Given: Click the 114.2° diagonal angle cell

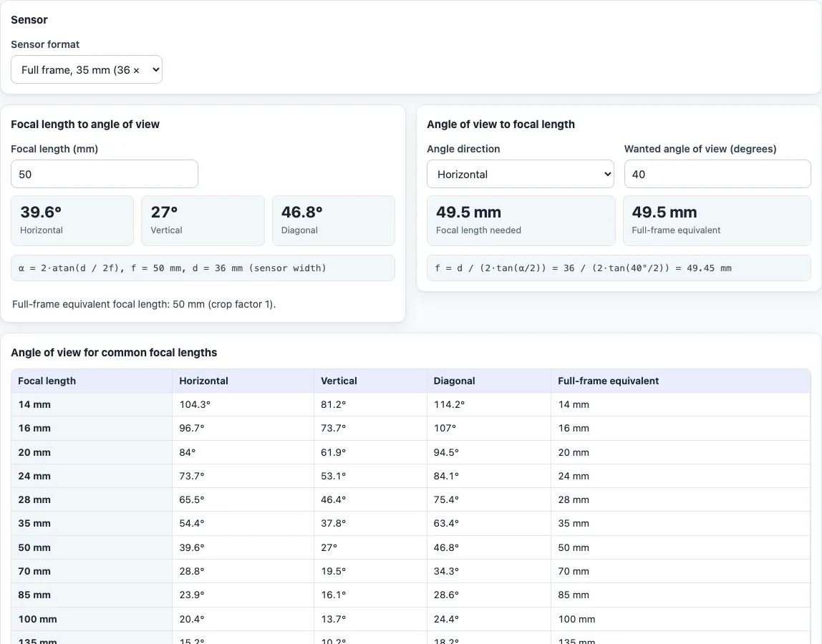Looking at the screenshot, I should tap(488, 404).
